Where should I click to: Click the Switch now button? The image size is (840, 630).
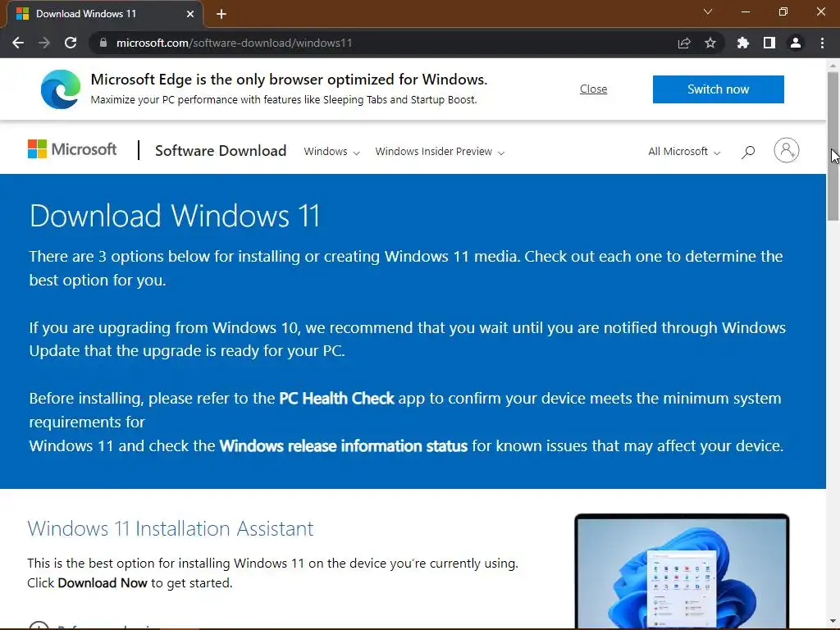tap(718, 89)
